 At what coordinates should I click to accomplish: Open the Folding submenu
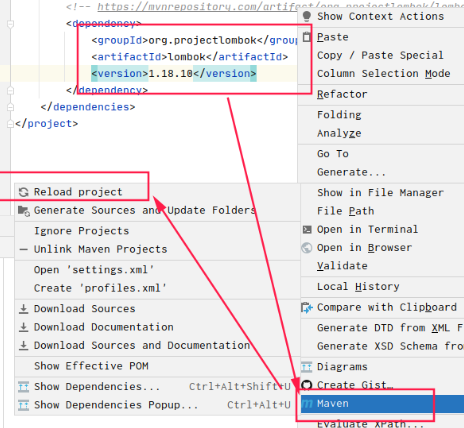pyautogui.click(x=381, y=115)
